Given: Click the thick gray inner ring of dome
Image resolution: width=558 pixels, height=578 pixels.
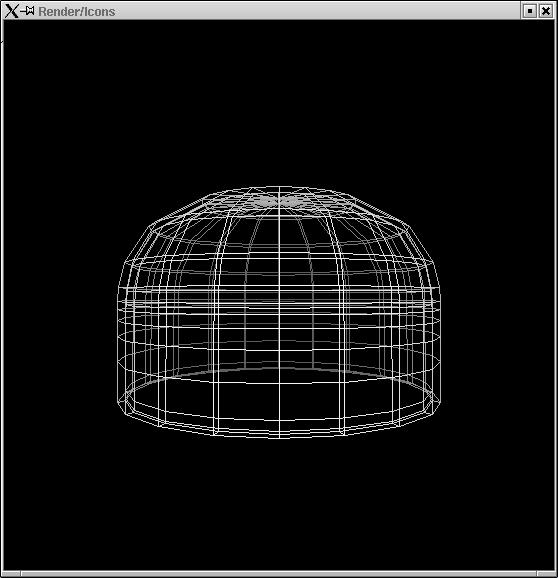Looking at the screenshot, I should pyautogui.click(x=279, y=369).
